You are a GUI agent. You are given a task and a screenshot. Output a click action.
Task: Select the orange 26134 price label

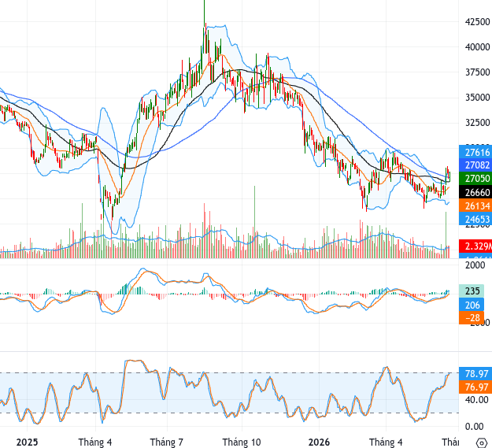tap(475, 205)
